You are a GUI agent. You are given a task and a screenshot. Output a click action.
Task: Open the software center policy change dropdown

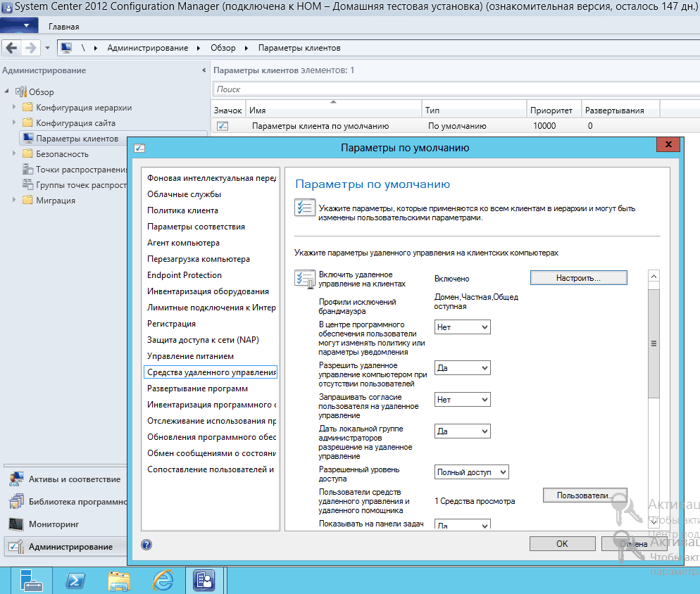463,327
